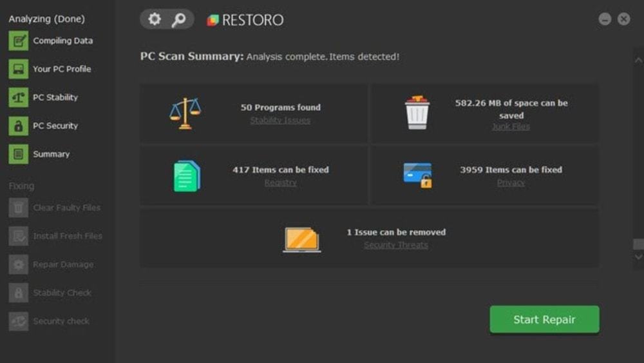This screenshot has height=363, width=644.
Task: Click the Stability Check lock icon
Action: 19,293
